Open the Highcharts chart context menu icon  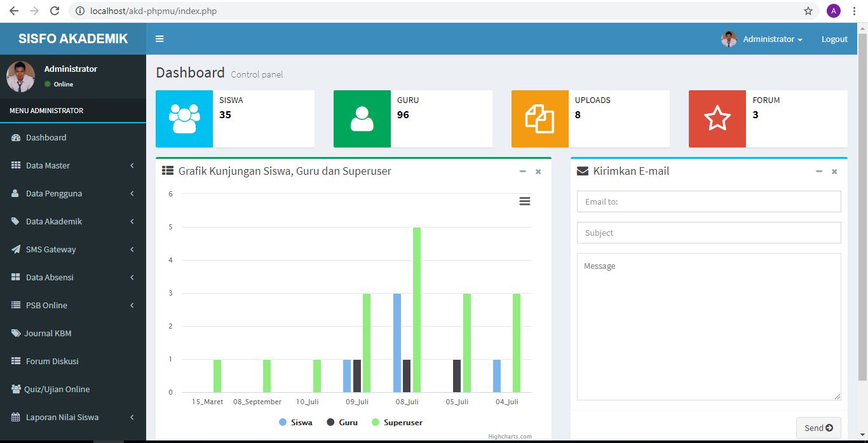click(524, 201)
